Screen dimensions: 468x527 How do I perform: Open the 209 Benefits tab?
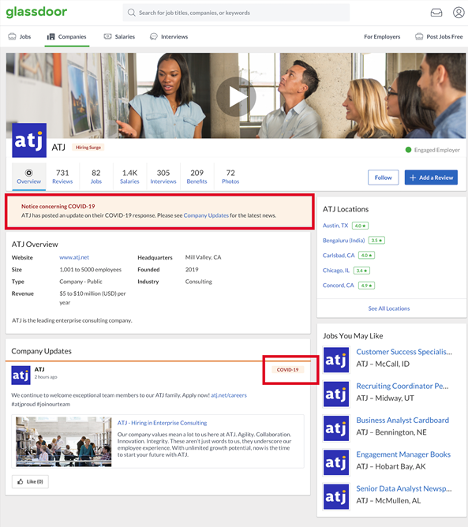pyautogui.click(x=197, y=177)
